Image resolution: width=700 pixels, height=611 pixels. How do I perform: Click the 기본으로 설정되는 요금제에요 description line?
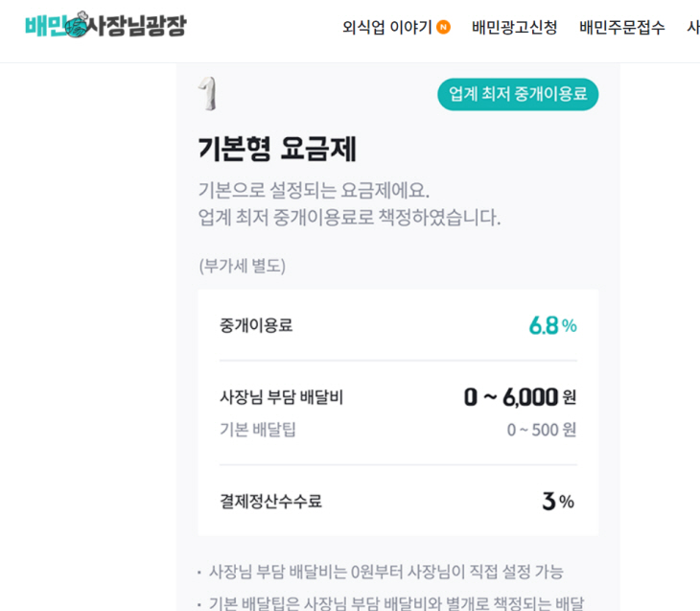click(x=314, y=189)
